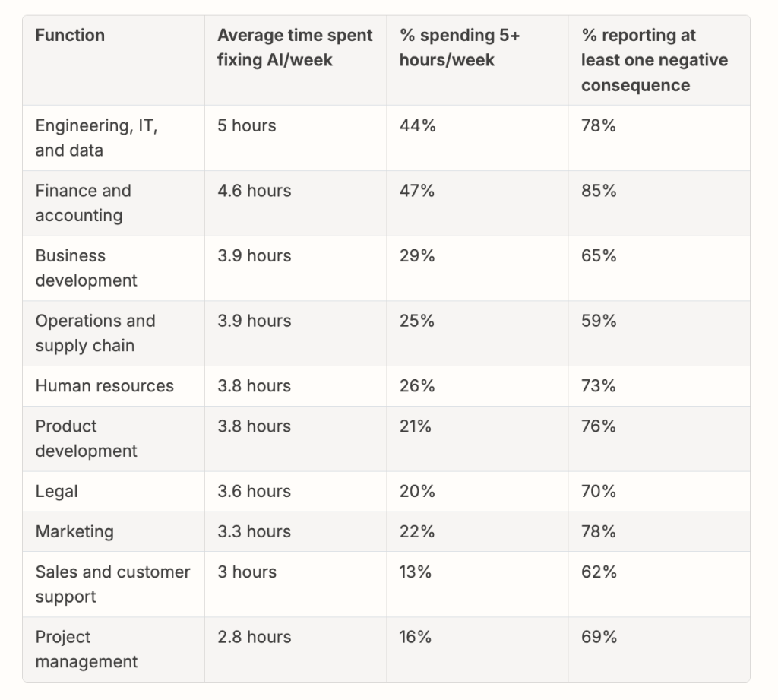The width and height of the screenshot is (778, 700).
Task: Click the "Product development" cell
Action: tap(86, 439)
